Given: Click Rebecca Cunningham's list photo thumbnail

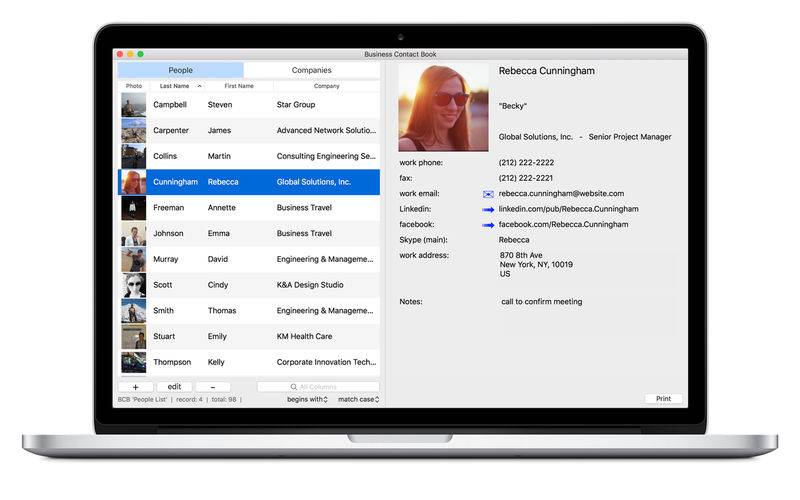Looking at the screenshot, I should [x=134, y=182].
